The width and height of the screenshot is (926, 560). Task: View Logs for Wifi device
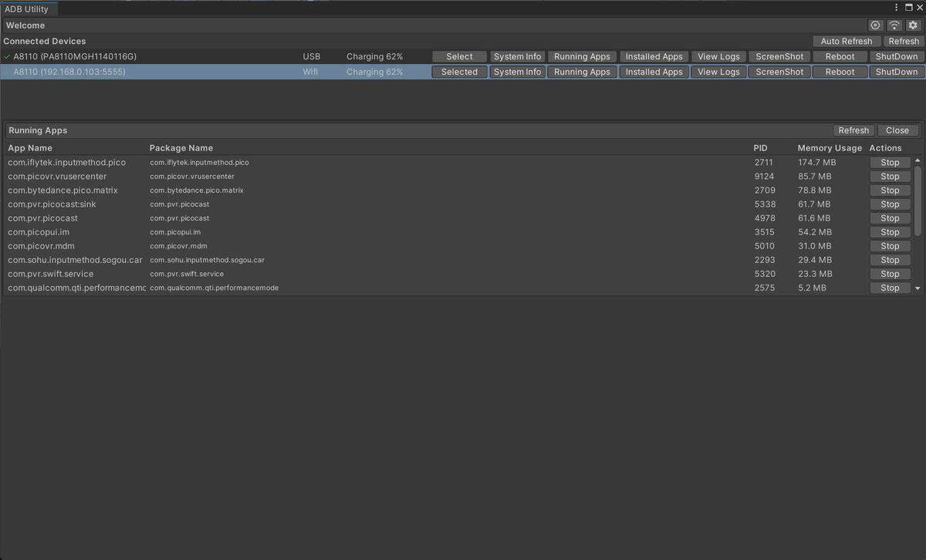(x=718, y=72)
